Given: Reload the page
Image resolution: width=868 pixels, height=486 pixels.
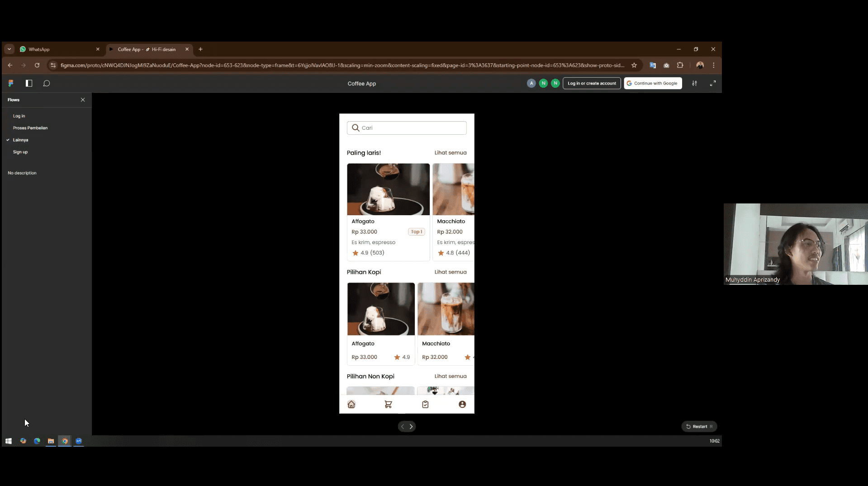Looking at the screenshot, I should pos(37,65).
